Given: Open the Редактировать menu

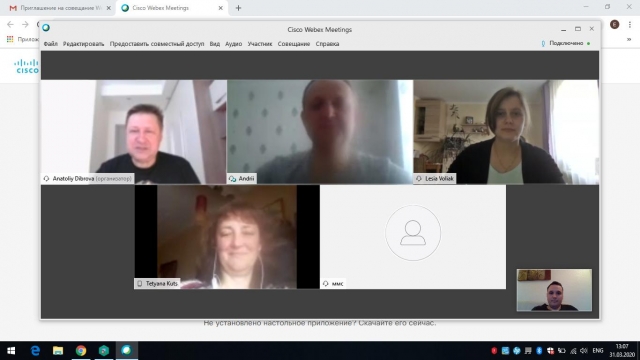Looking at the screenshot, I should tap(83, 44).
